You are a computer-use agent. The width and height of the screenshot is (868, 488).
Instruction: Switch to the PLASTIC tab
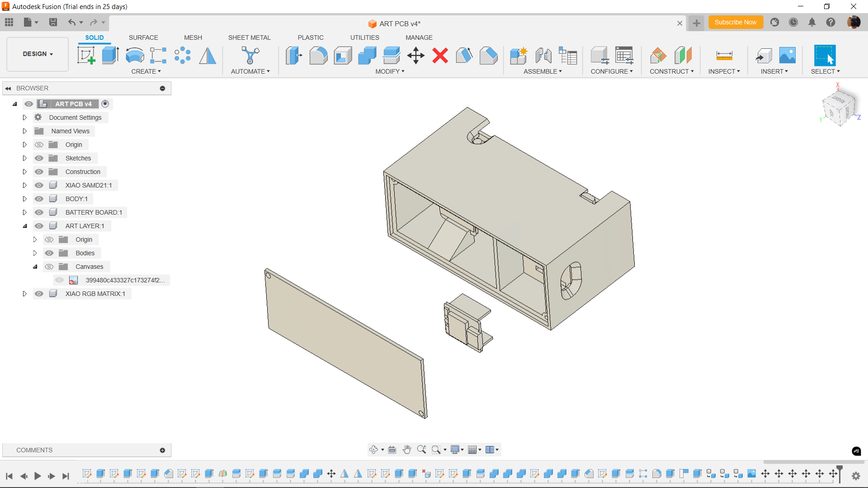(311, 38)
